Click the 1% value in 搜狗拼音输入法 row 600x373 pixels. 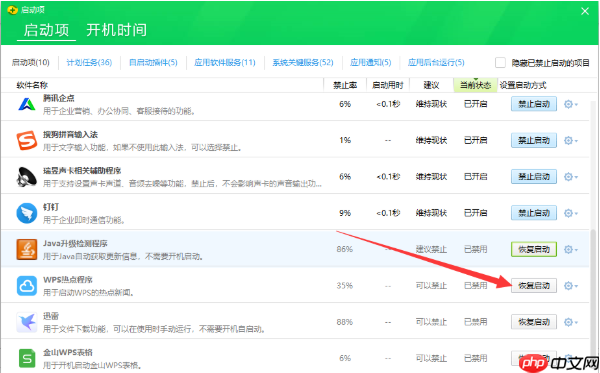[345, 140]
